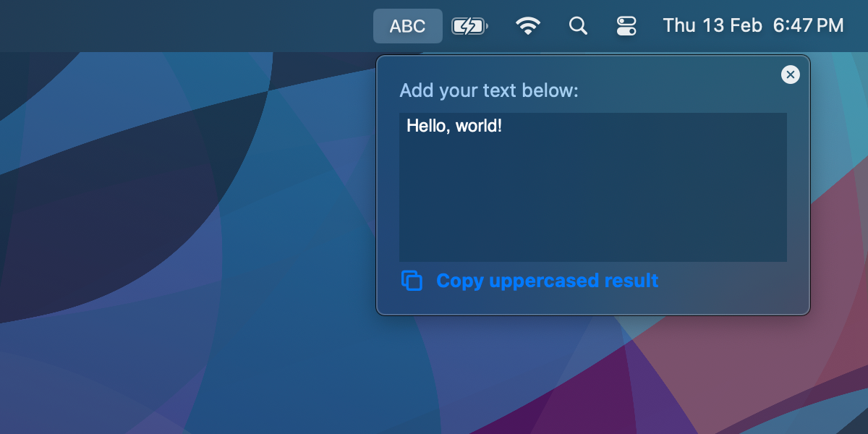Click the clock showing 6:47 PM

click(x=807, y=25)
